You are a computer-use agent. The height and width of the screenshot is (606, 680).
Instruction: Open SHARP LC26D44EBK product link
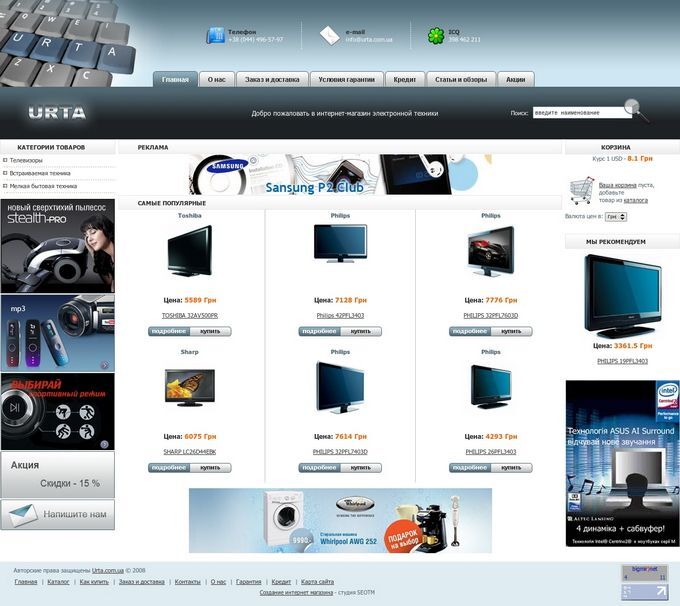[190, 452]
